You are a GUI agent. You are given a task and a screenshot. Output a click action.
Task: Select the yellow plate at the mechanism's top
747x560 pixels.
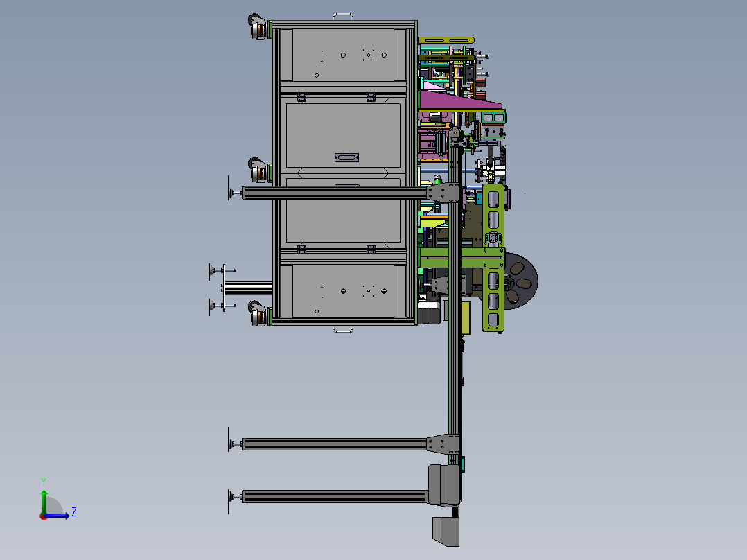tap(447, 40)
